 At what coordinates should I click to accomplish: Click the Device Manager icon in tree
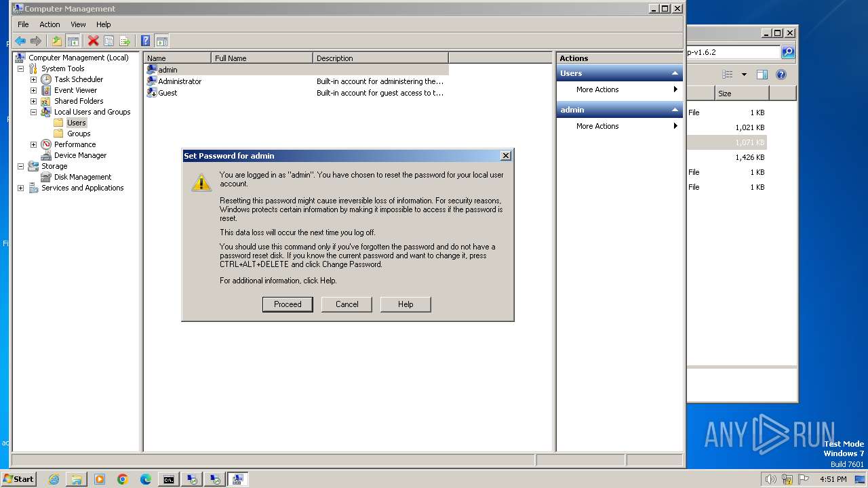coord(46,155)
